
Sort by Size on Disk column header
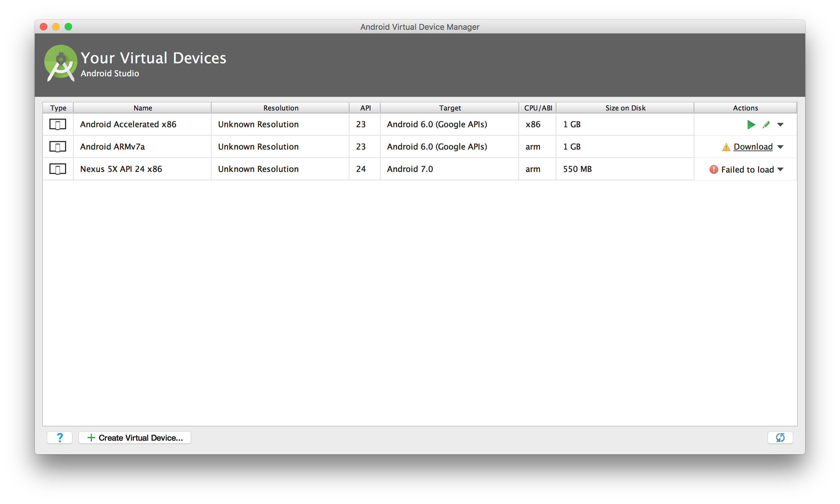625,108
